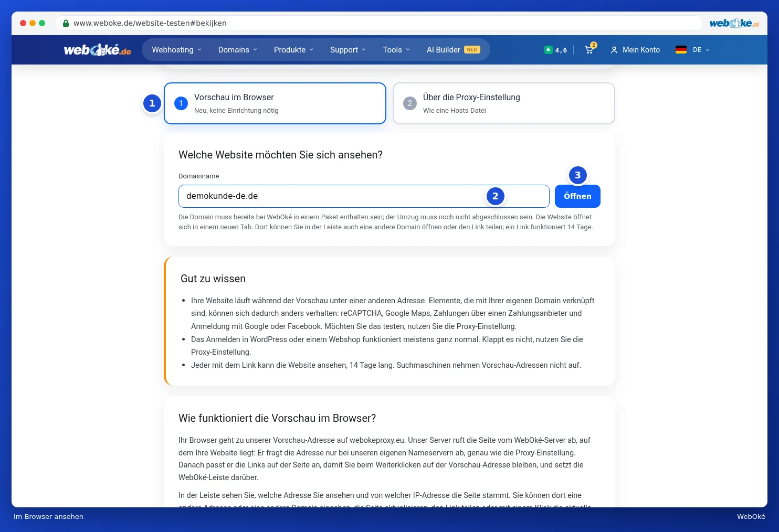
Task: Click the German flag icon
Action: [x=681, y=50]
